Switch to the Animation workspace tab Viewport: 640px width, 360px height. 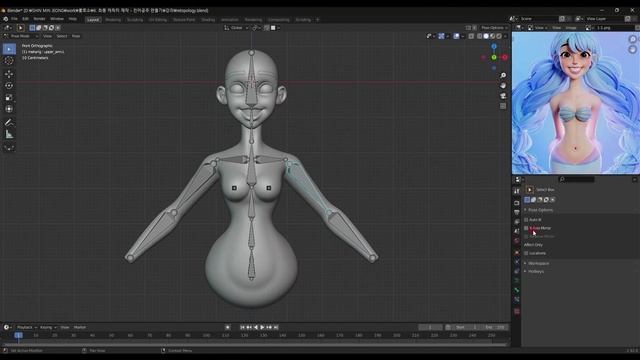(x=229, y=20)
